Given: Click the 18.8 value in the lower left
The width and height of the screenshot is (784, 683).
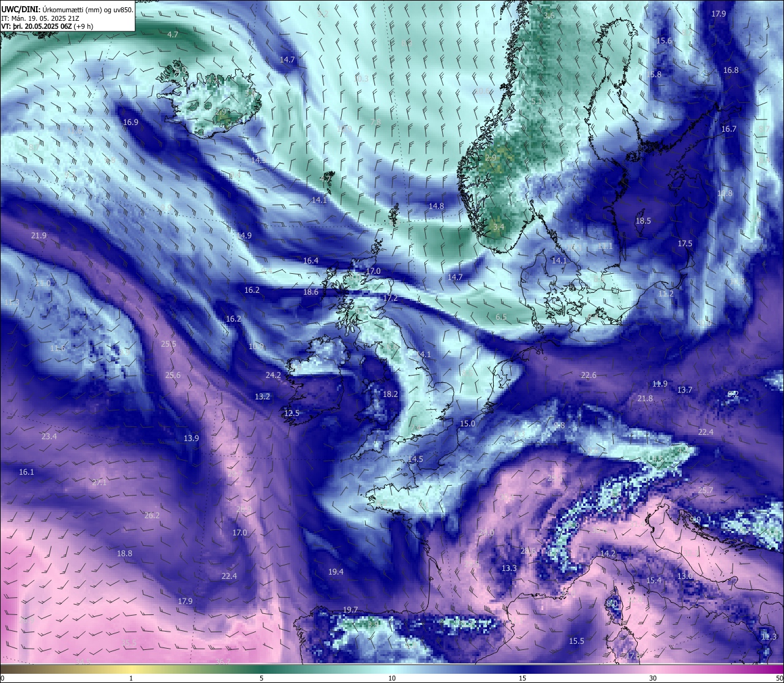Looking at the screenshot, I should coord(124,554).
